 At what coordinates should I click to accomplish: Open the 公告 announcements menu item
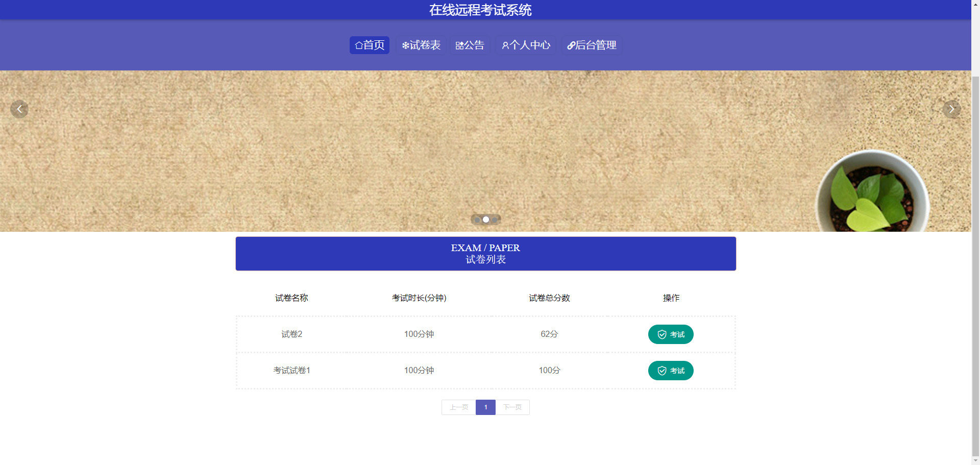[x=470, y=45]
